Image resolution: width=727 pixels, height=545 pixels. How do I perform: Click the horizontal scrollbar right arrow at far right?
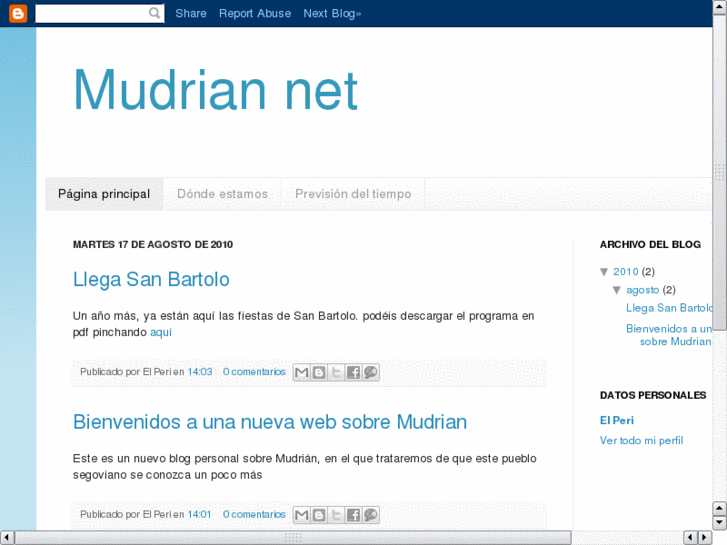click(705, 538)
